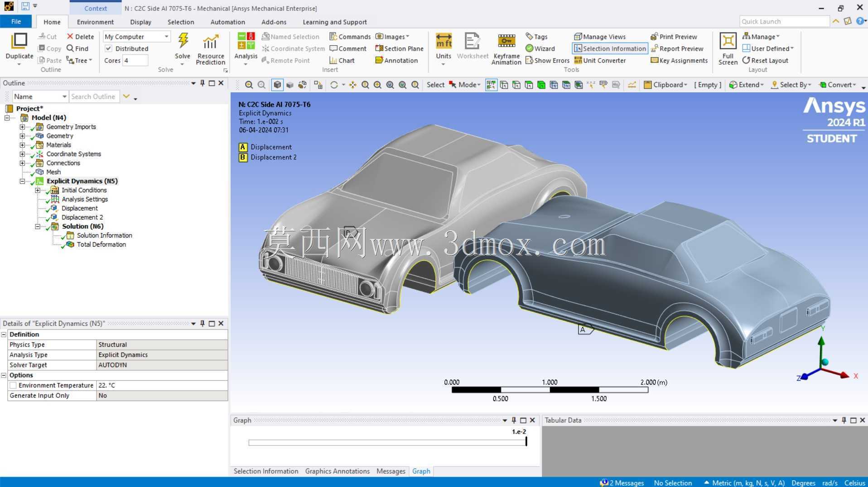Click the Cores number input field

coord(135,60)
